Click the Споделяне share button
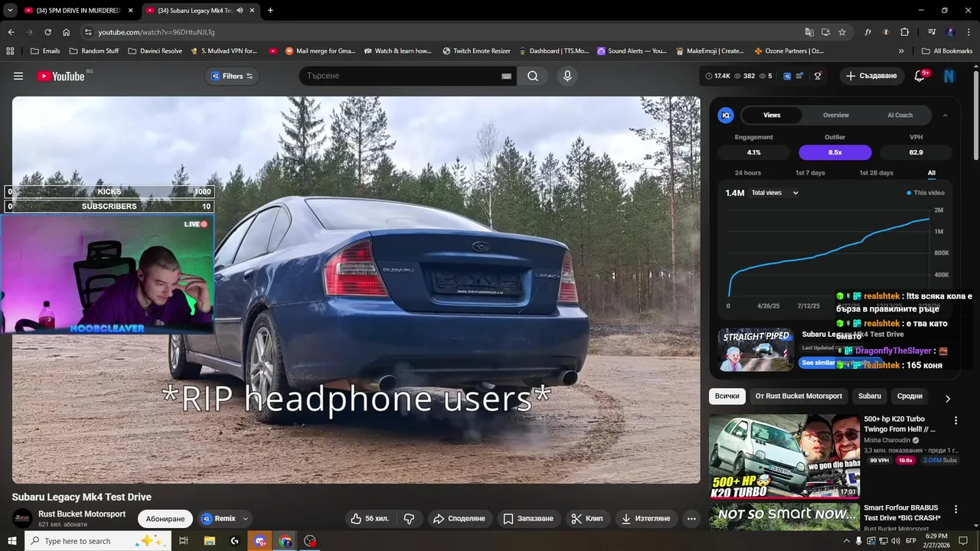Screen dimensions: 980x551 tap(459, 519)
